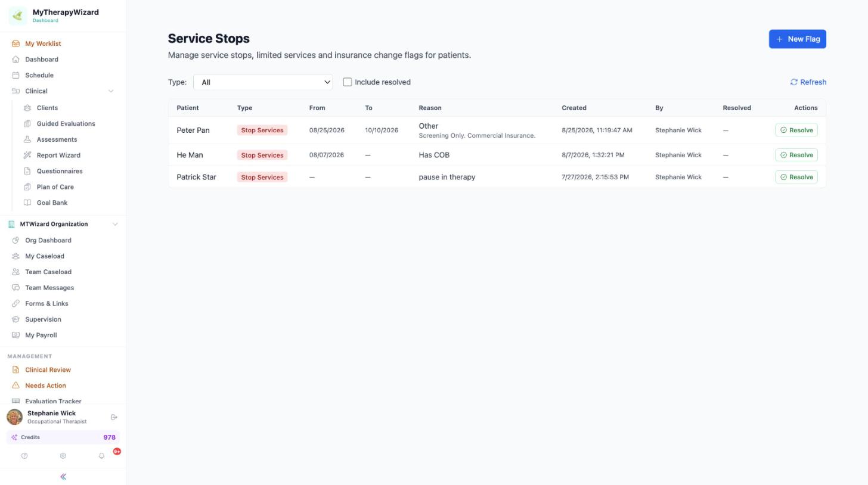
Task: Click the Team Caseload people icon
Action: 16,272
